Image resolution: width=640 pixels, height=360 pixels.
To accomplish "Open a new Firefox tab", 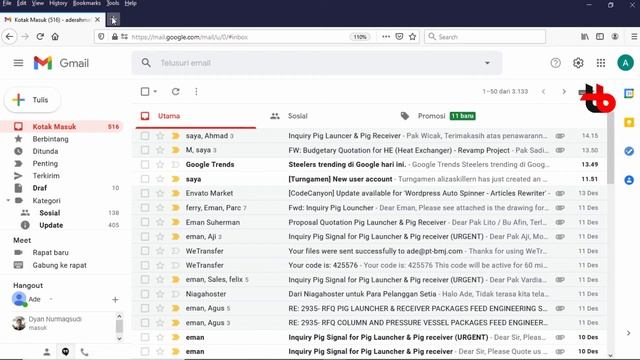I will click(x=113, y=20).
